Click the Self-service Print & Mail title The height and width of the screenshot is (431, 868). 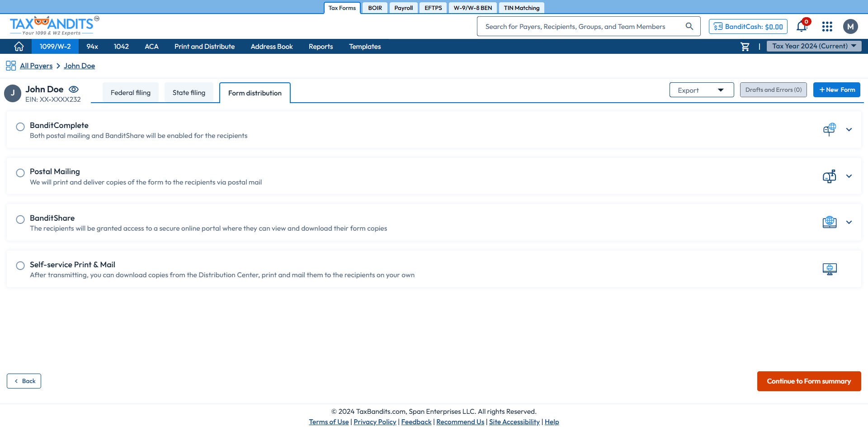pyautogui.click(x=72, y=265)
